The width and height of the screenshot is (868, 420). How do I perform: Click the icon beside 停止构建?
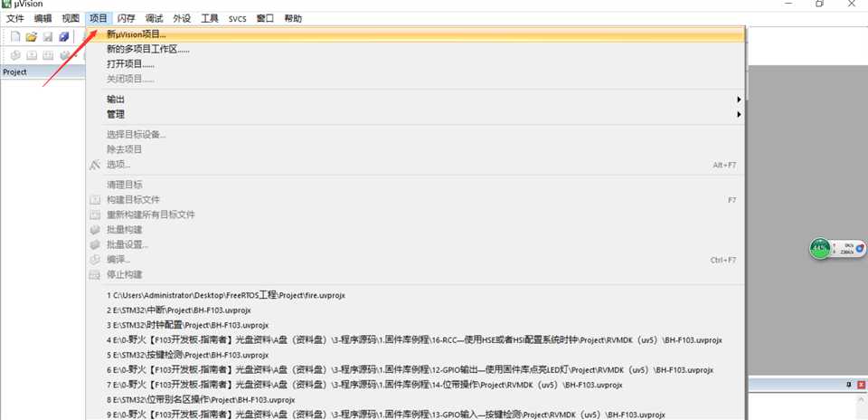(x=95, y=274)
